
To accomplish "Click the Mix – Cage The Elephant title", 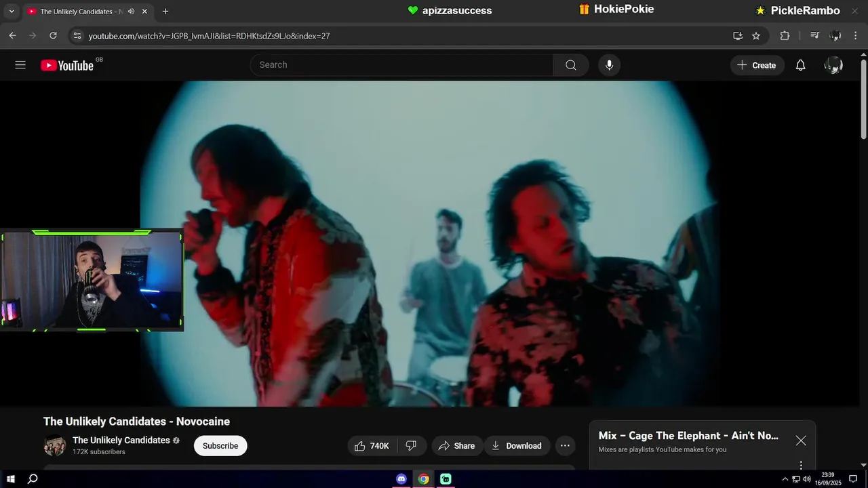I will tap(688, 436).
